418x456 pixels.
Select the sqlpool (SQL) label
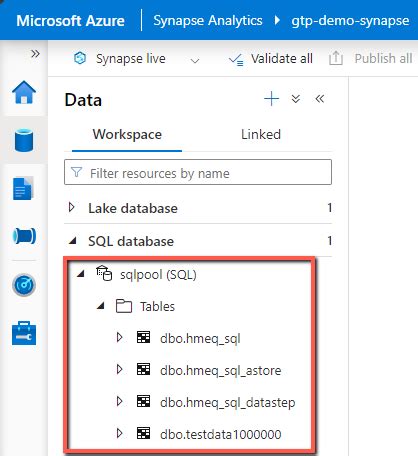coord(158,275)
